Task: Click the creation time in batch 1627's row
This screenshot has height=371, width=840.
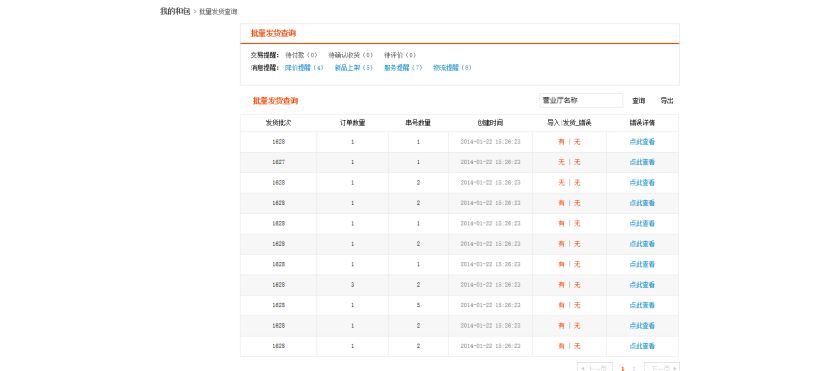Action: tap(490, 162)
